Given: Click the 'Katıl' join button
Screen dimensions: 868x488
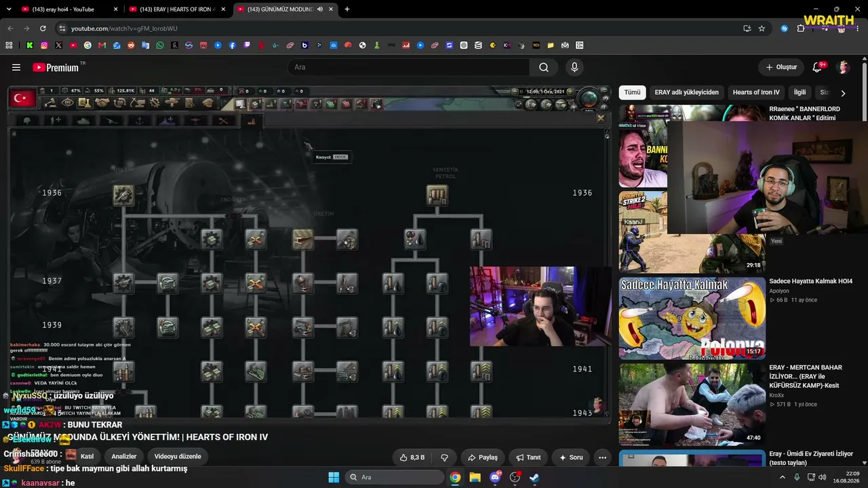Looking at the screenshot, I should [x=87, y=456].
